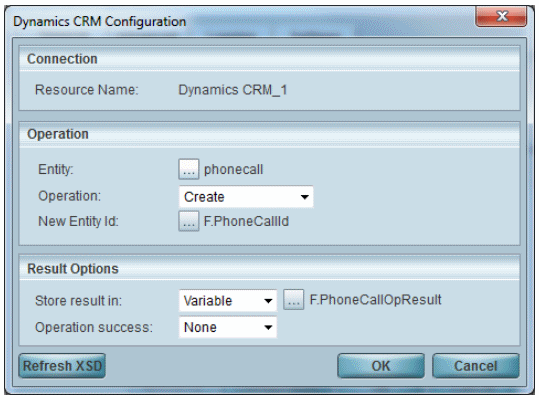The width and height of the screenshot is (539, 400).
Task: Click the Refresh XSD button
Action: (62, 366)
